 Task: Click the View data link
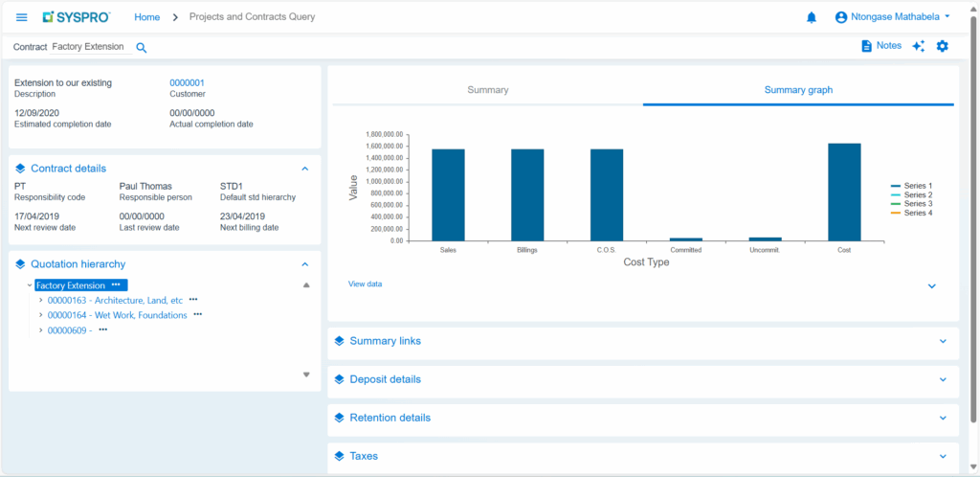tap(365, 284)
